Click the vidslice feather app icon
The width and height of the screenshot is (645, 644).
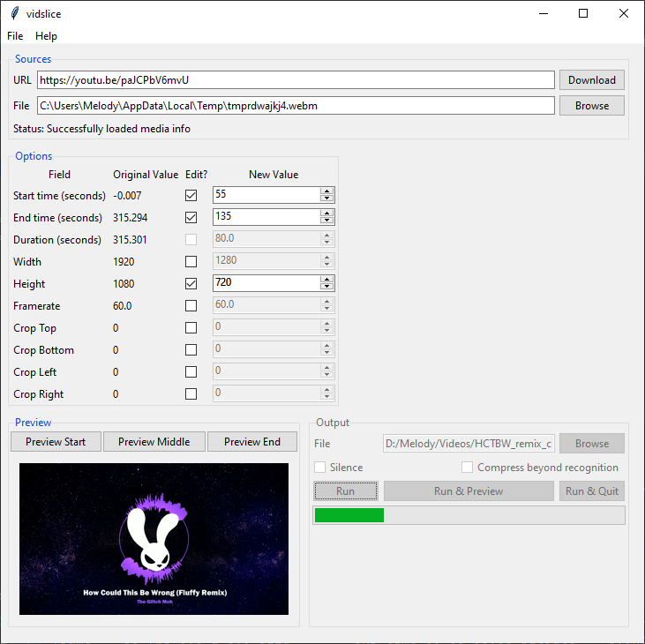(15, 13)
